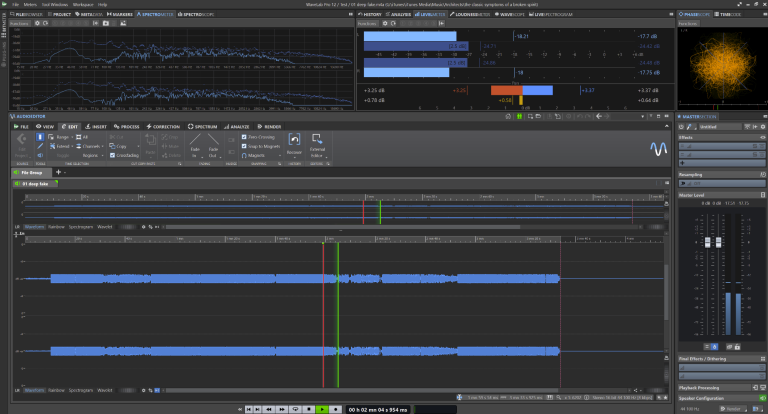
Task: Click the green playback cursor in waveform
Action: point(338,300)
